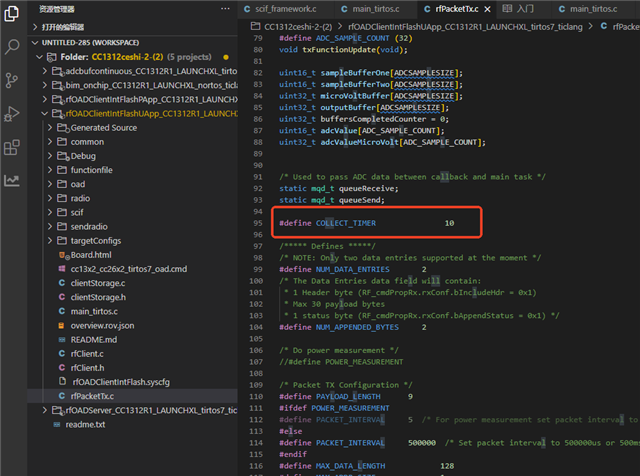The height and width of the screenshot is (476, 640).
Task: Open the chart graph view icon
Action: pyautogui.click(x=12, y=181)
